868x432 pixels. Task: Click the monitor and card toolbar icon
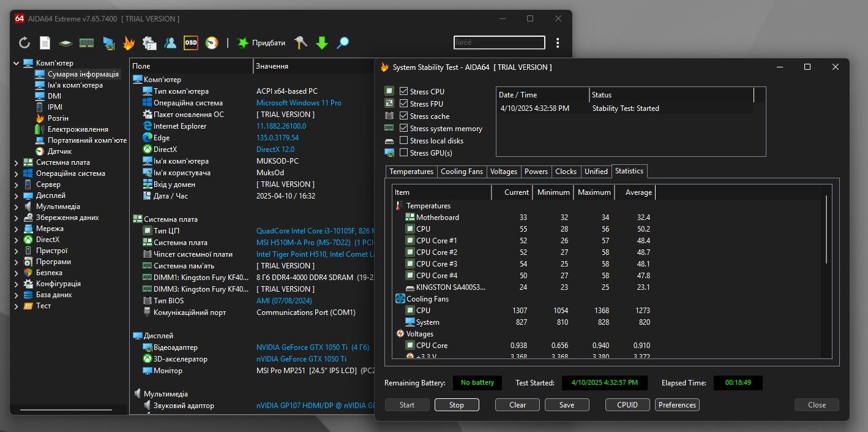[108, 43]
